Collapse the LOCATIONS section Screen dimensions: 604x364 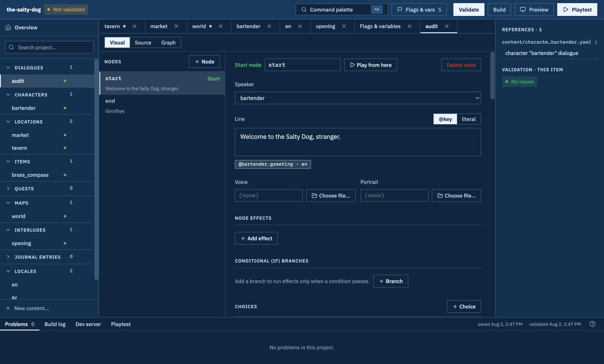(x=8, y=122)
